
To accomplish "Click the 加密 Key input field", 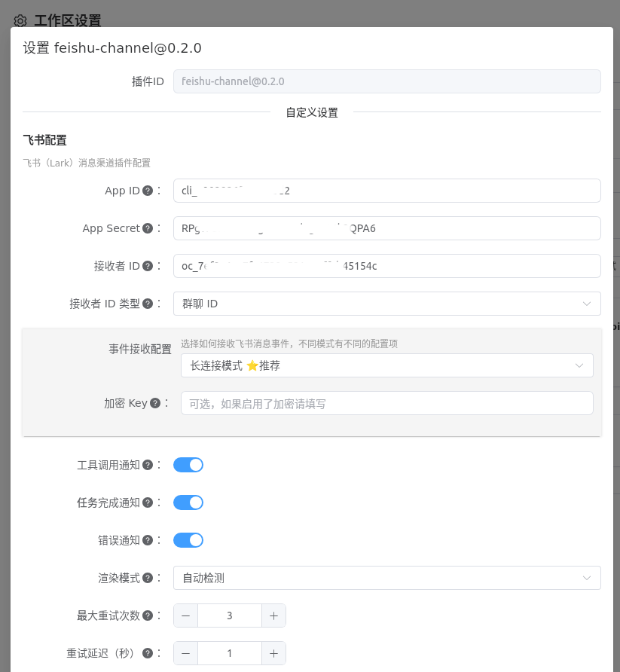I will (386, 402).
